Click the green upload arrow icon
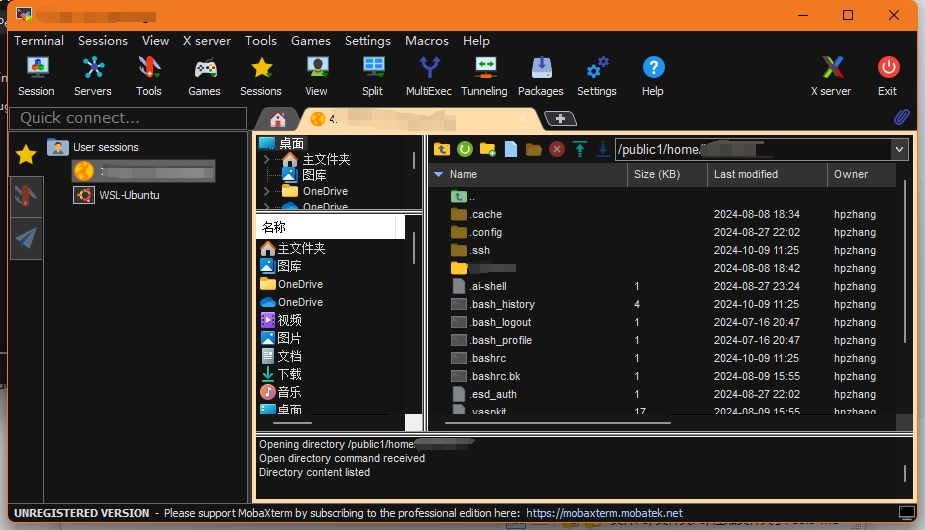The height and width of the screenshot is (530, 925). pos(580,149)
